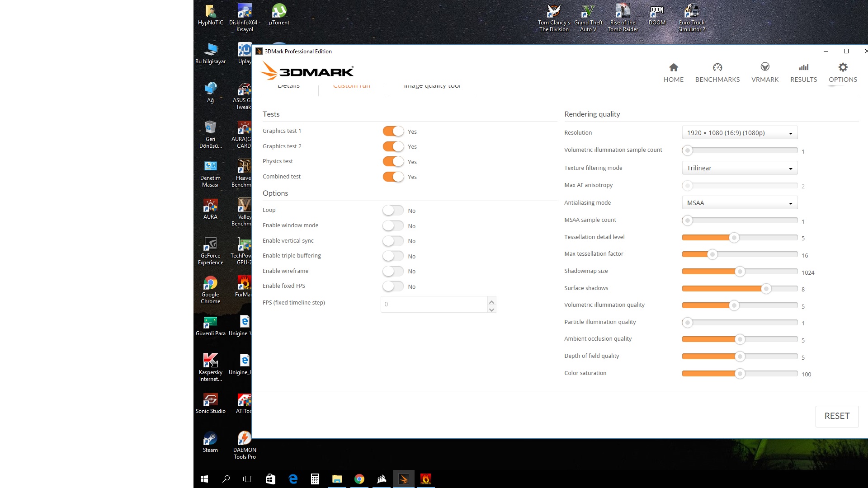Turn on Enable triple buffering
Screen dimensions: 868x488
pyautogui.click(x=393, y=256)
